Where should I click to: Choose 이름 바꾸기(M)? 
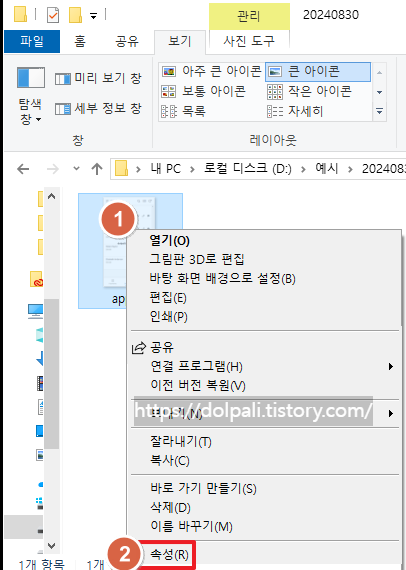tap(192, 526)
